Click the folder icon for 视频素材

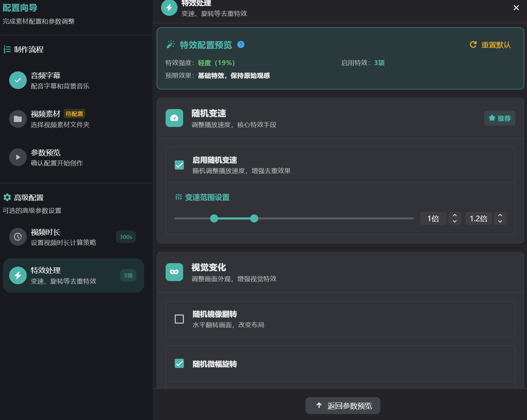coord(18,119)
